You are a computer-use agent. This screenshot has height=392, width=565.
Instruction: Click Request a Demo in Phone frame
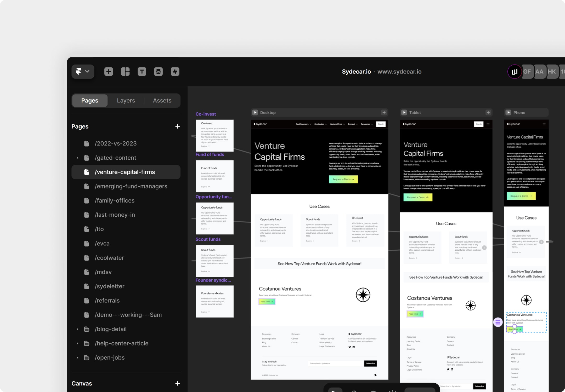pyautogui.click(x=521, y=196)
